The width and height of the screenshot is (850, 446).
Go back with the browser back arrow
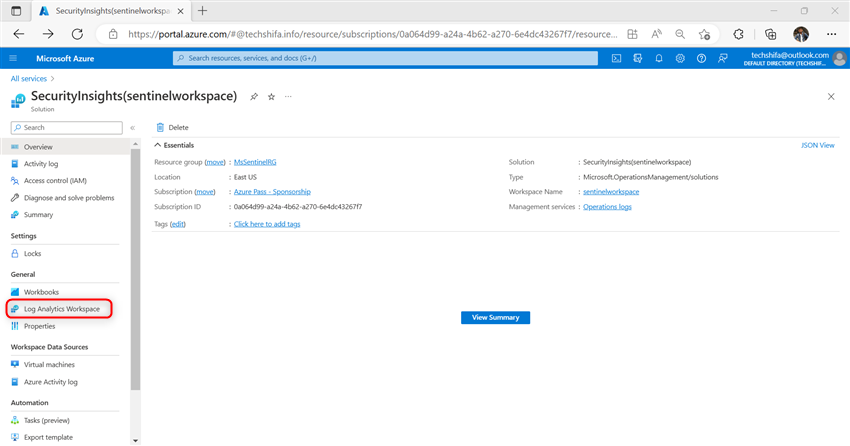[x=19, y=34]
